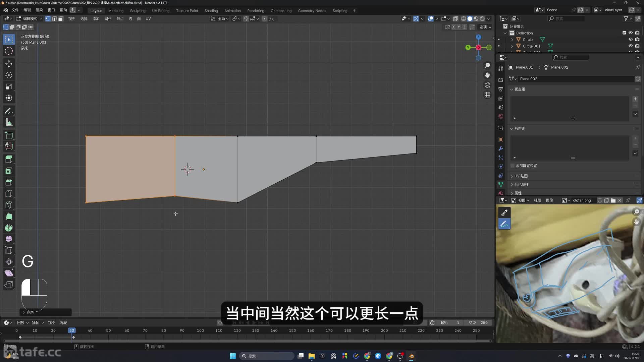The height and width of the screenshot is (362, 644).
Task: Click the Windows taskbar search box
Action: pos(267,356)
